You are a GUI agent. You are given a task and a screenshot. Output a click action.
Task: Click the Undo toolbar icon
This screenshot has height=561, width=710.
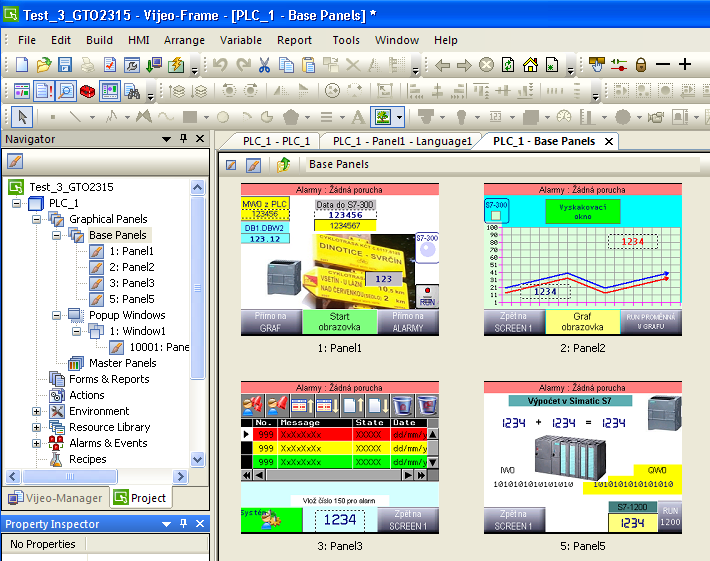pos(220,65)
